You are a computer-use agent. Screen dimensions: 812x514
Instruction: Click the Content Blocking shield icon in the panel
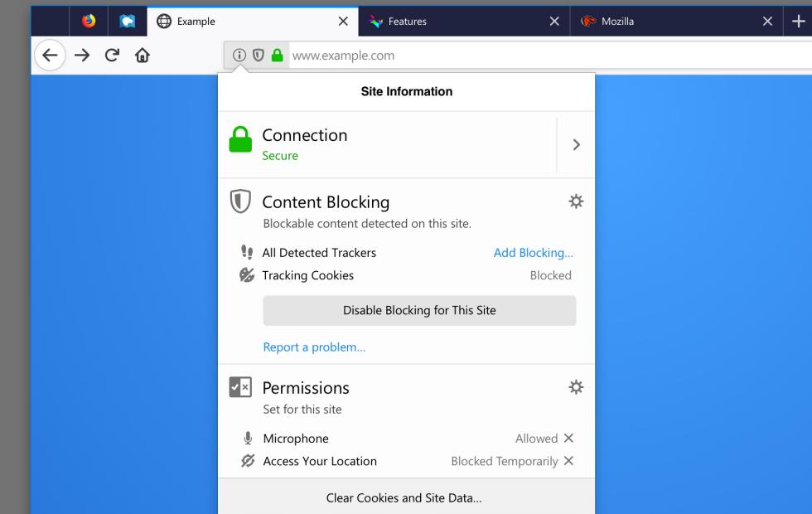click(x=240, y=201)
